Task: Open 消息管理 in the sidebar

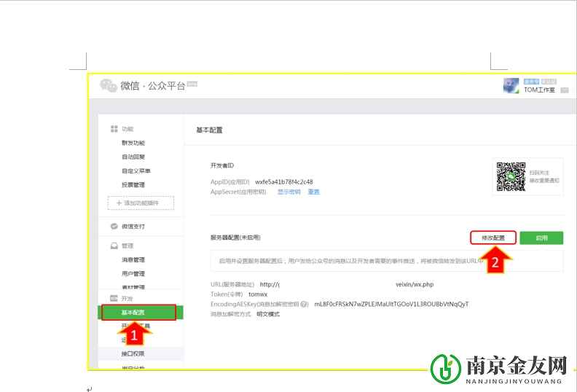Action: [x=133, y=260]
